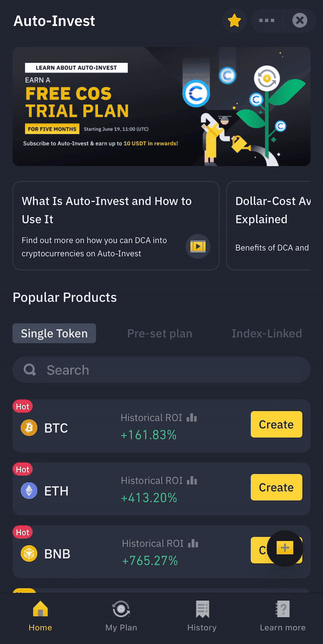Tap the floating plus plan button
323x644 pixels.
[x=285, y=548]
